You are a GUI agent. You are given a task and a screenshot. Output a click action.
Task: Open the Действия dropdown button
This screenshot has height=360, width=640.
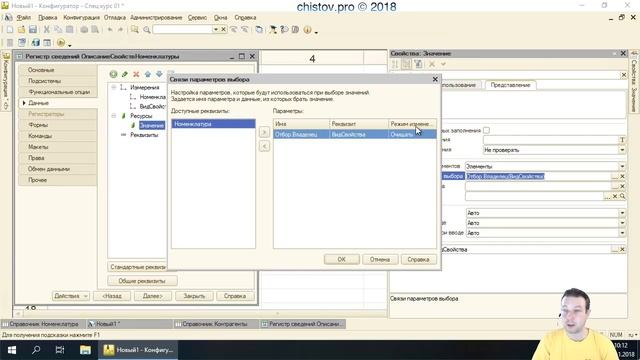[x=71, y=296]
